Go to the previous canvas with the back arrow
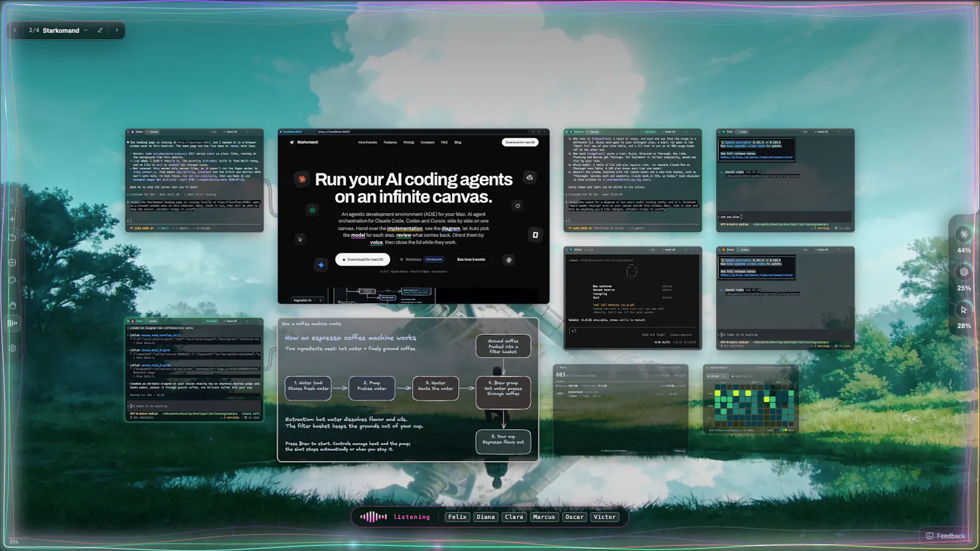 tap(15, 30)
